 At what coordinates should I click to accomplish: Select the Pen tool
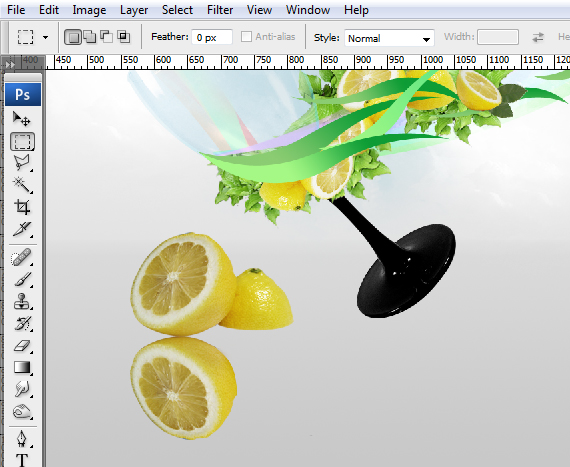pos(22,439)
